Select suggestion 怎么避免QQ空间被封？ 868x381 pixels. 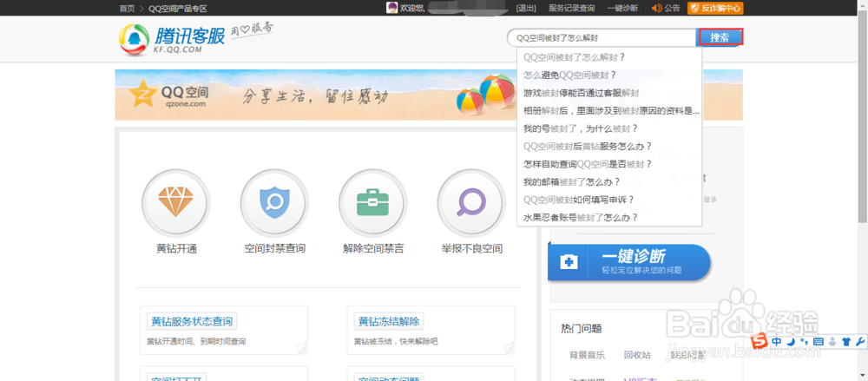coord(609,75)
